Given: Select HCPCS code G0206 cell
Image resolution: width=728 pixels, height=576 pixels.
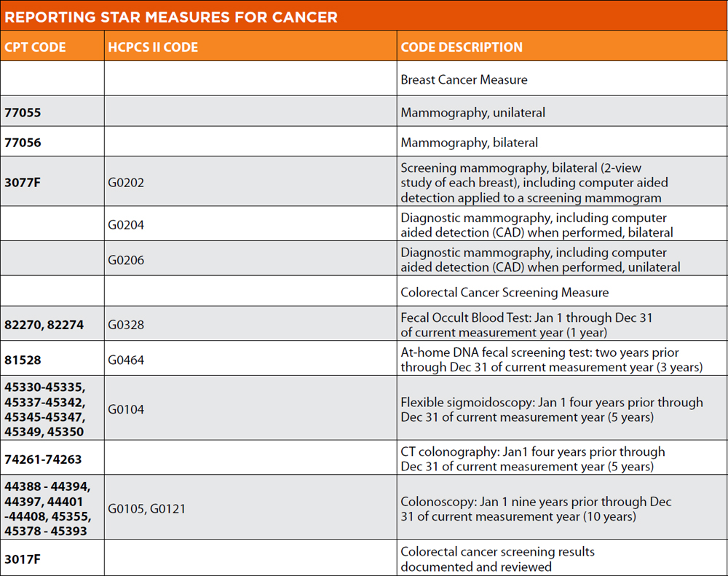Looking at the screenshot, I should (x=126, y=260).
